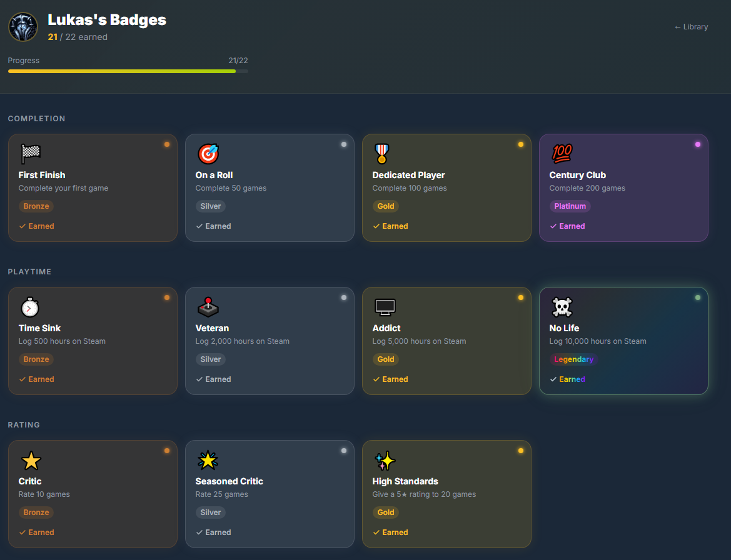Click the glittering star icon on Seasoned Critic
Image resolution: width=731 pixels, height=560 pixels.
[x=208, y=460]
